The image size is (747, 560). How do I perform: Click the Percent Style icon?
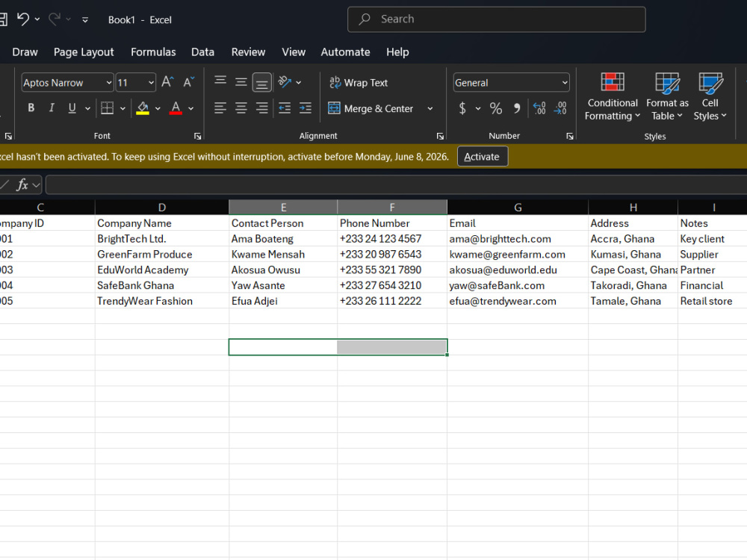pyautogui.click(x=496, y=108)
